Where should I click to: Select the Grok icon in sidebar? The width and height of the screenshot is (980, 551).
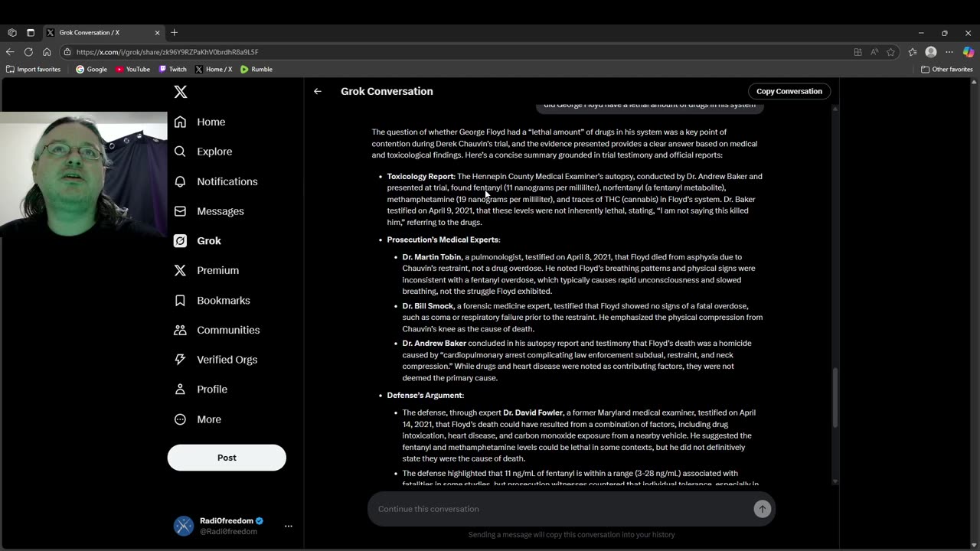(x=180, y=240)
